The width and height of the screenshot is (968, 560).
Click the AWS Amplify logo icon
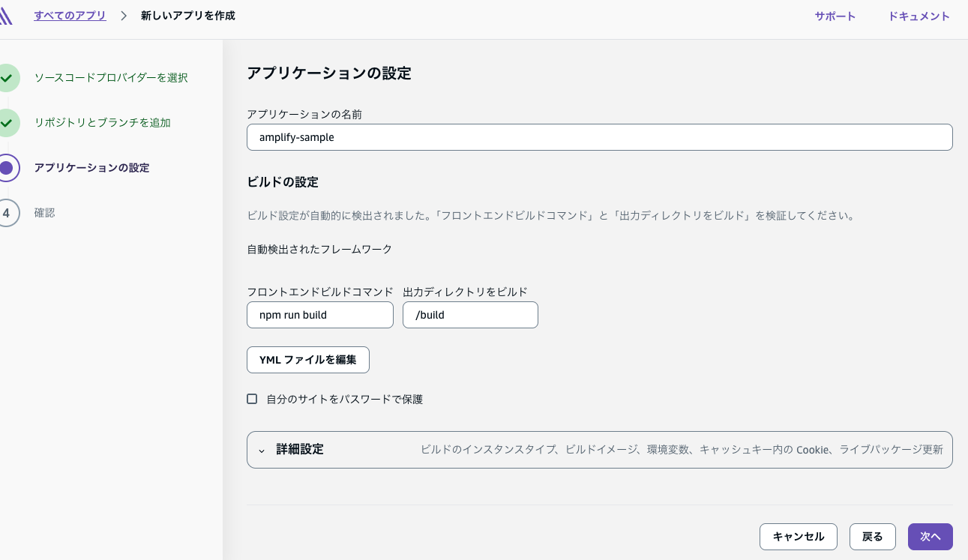[x=6, y=16]
